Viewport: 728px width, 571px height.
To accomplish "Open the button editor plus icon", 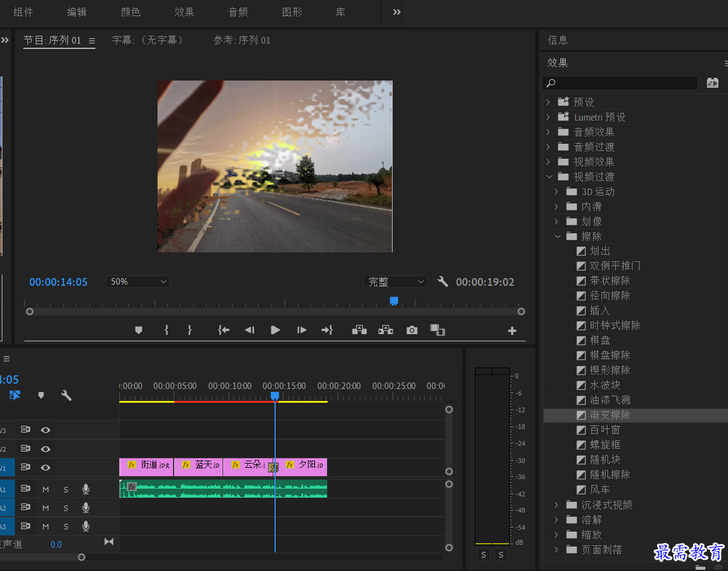I will tap(512, 331).
